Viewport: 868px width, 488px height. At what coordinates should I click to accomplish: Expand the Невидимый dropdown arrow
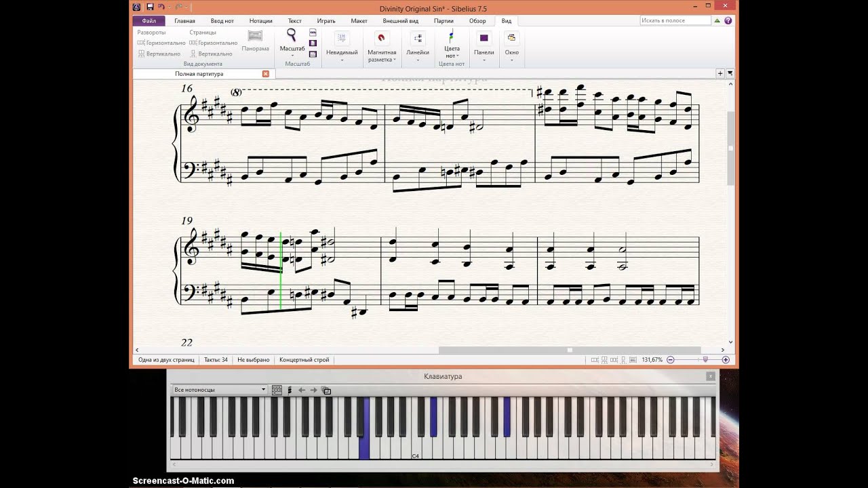pos(342,60)
